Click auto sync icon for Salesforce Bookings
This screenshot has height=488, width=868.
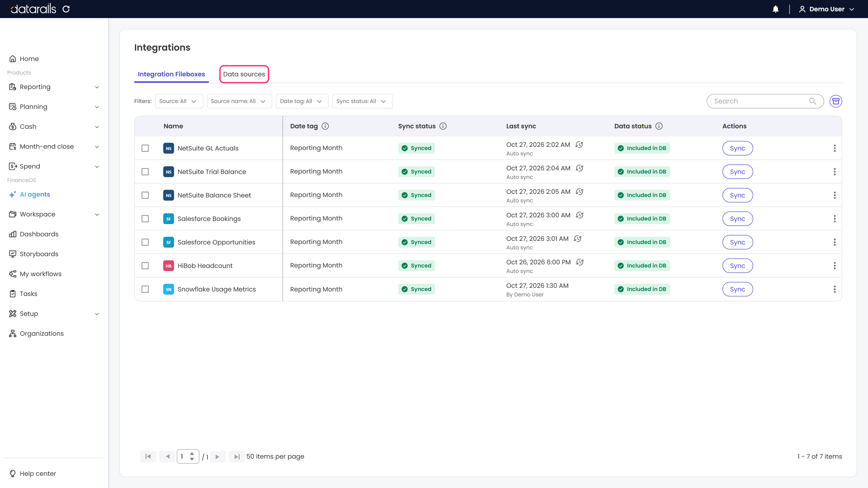[580, 215]
